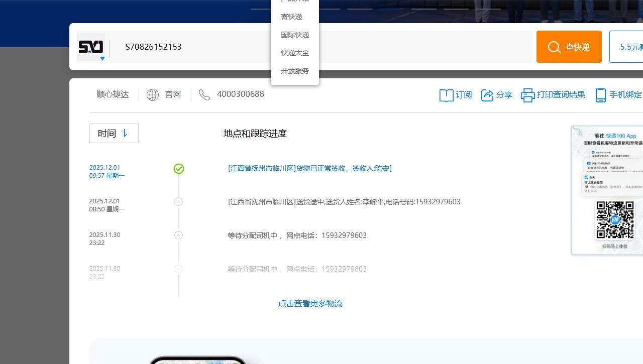This screenshot has height=364, width=643.
Task: Click the 08:50 送货途中 timeline marker
Action: click(x=178, y=202)
